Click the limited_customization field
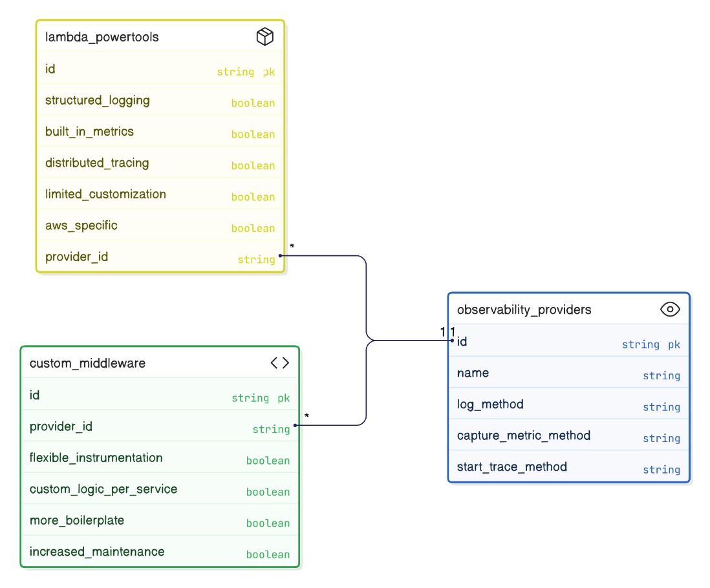 click(160, 193)
